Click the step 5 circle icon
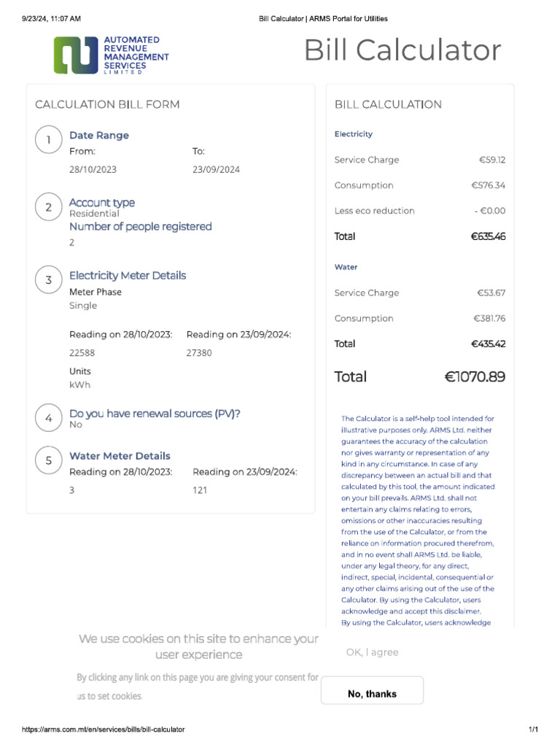560x747 pixels. pyautogui.click(x=48, y=460)
